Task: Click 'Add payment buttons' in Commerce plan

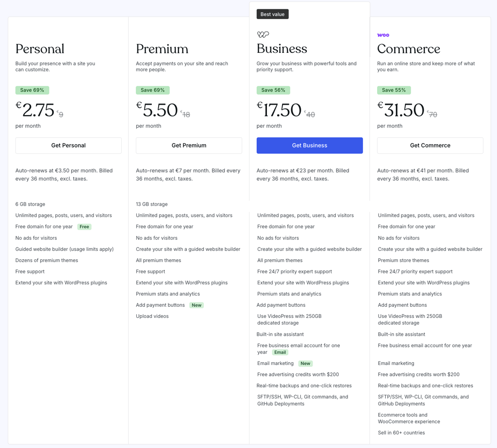Action: click(x=402, y=305)
